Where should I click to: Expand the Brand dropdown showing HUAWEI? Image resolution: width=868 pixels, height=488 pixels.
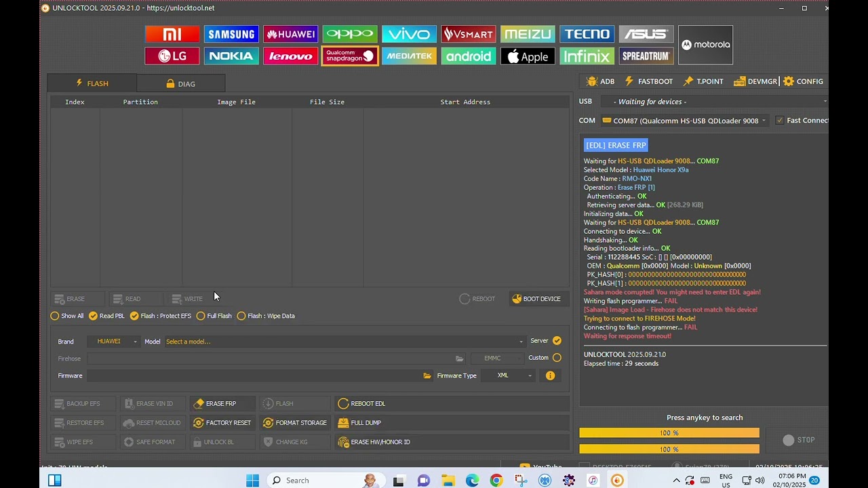coord(113,342)
